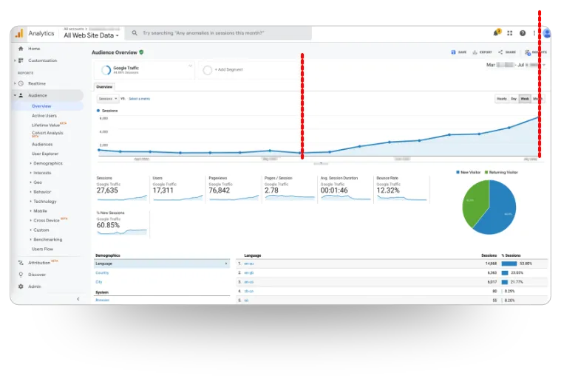Open the notifications bell
This screenshot has height=392, width=561.
[x=496, y=33]
